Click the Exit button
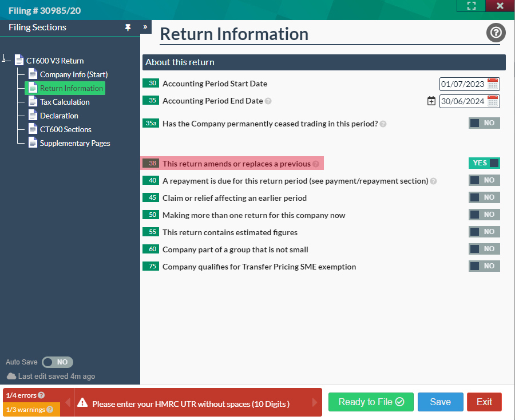Image resolution: width=515 pixels, height=420 pixels. coord(484,402)
